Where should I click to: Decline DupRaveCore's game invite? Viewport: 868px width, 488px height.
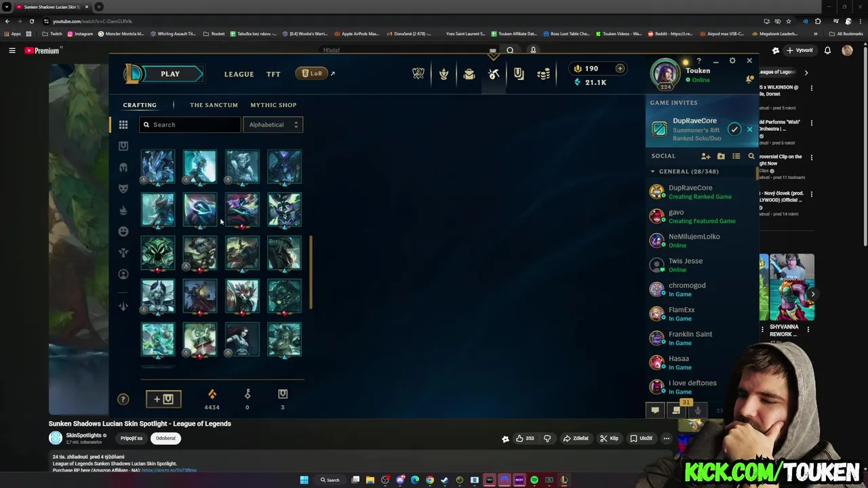click(x=749, y=129)
